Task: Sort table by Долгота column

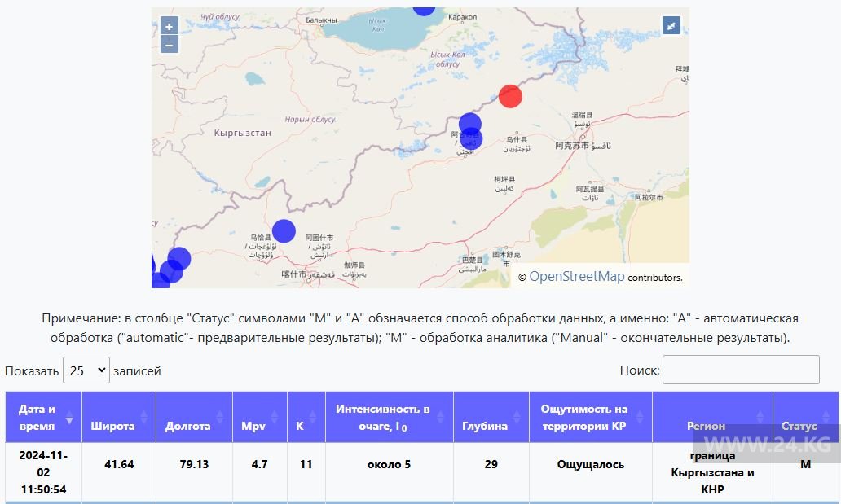Action: point(194,417)
